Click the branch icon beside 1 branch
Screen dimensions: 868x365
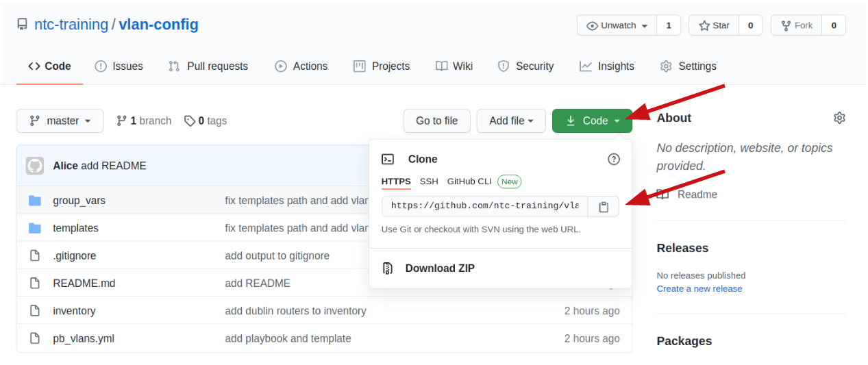(122, 121)
